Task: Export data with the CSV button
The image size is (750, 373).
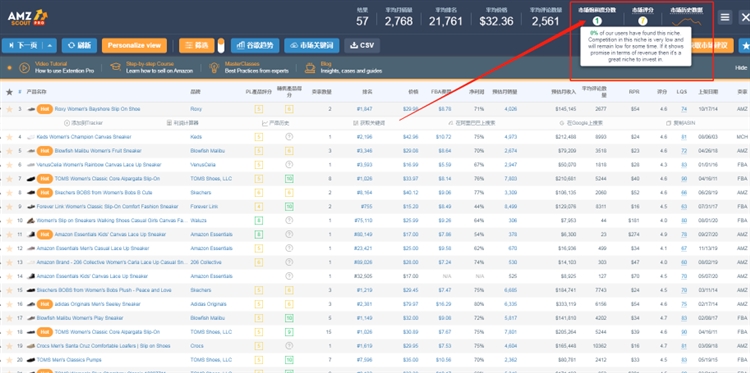Action: click(x=362, y=45)
